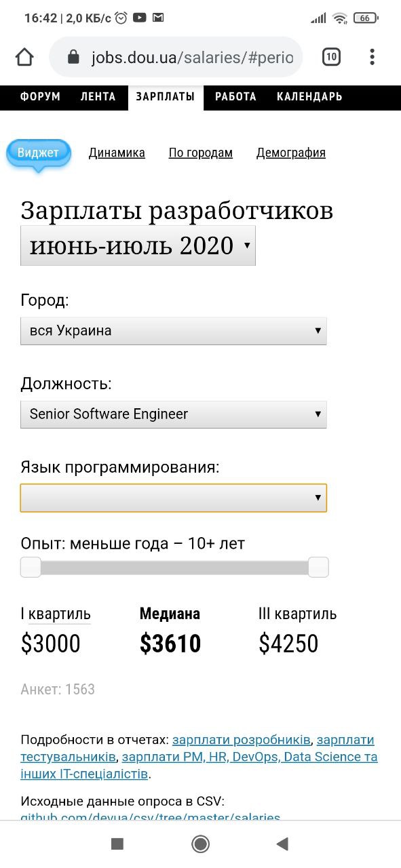Tap the Android home circle button
Image resolution: width=401 pixels, height=868 pixels.
click(x=200, y=844)
